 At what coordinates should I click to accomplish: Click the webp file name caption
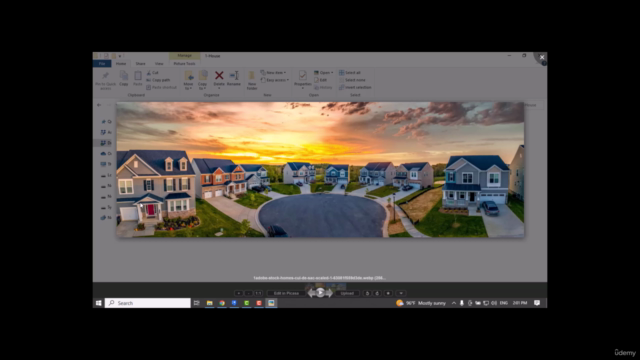tap(319, 278)
